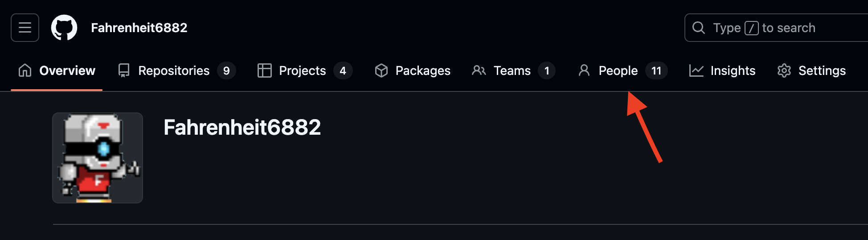Image resolution: width=868 pixels, height=240 pixels.
Task: Click the search magnifying glass icon
Action: 699,28
